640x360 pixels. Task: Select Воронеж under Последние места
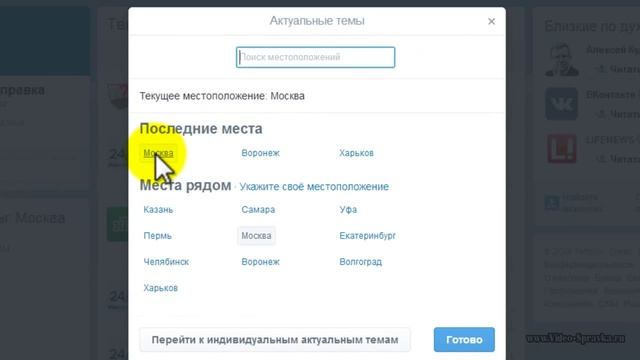click(x=260, y=153)
